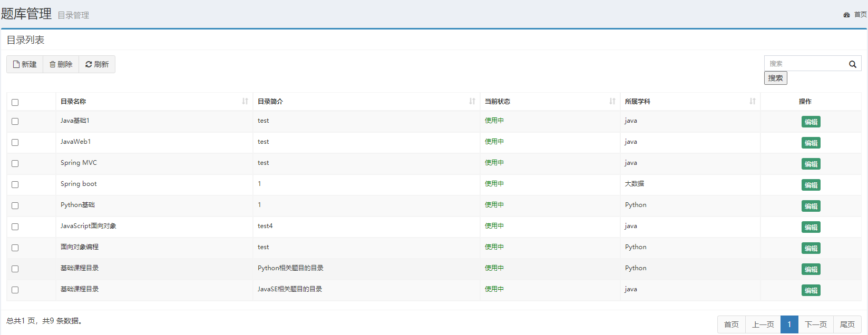Screen dimensions: 868x335
Task: Click the 刷新 refresh button
Action: (97, 64)
